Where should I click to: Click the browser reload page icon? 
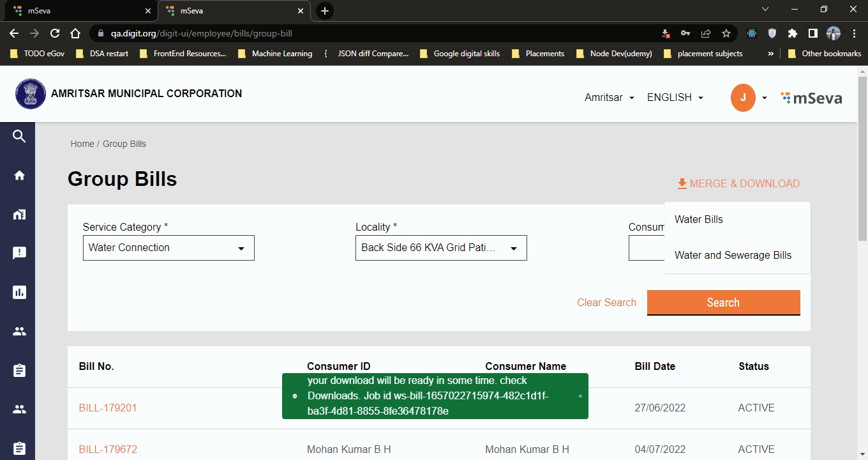click(x=55, y=33)
